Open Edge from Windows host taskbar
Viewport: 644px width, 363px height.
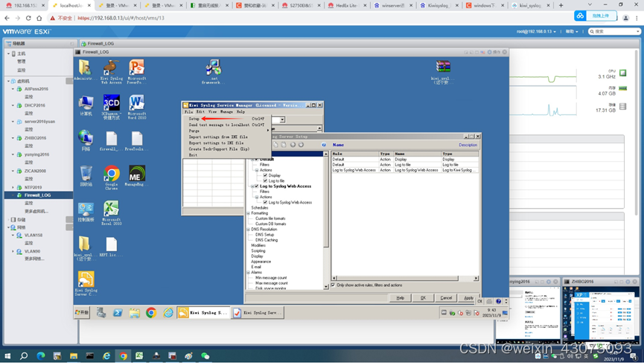coord(41,356)
